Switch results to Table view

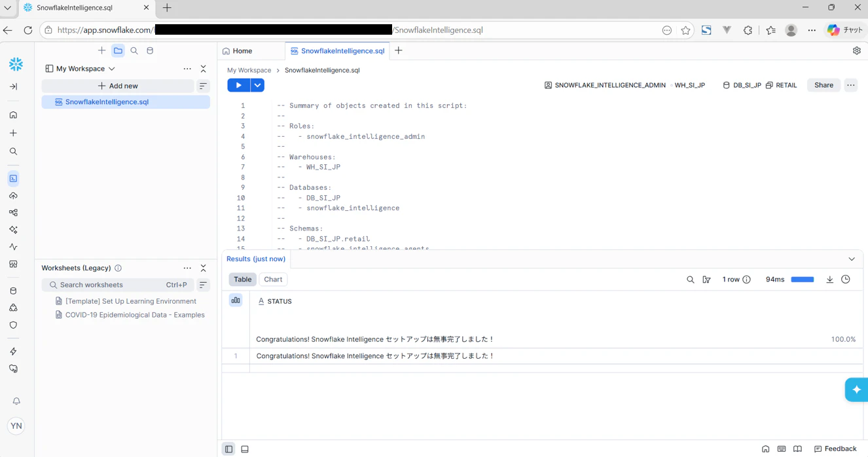(243, 280)
